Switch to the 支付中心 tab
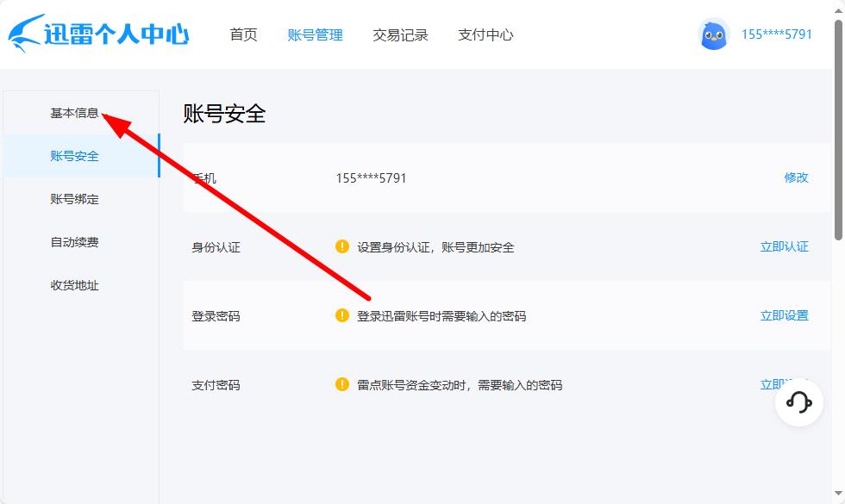The width and height of the screenshot is (845, 504). pos(485,34)
